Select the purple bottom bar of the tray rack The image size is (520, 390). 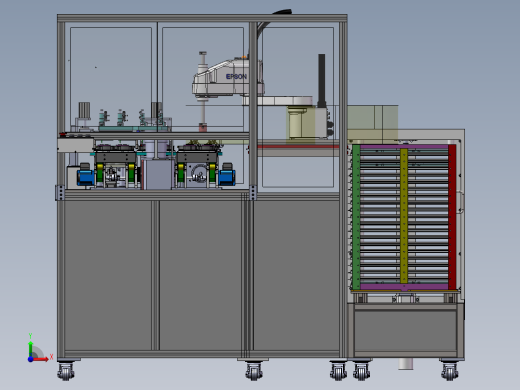[x=404, y=286]
